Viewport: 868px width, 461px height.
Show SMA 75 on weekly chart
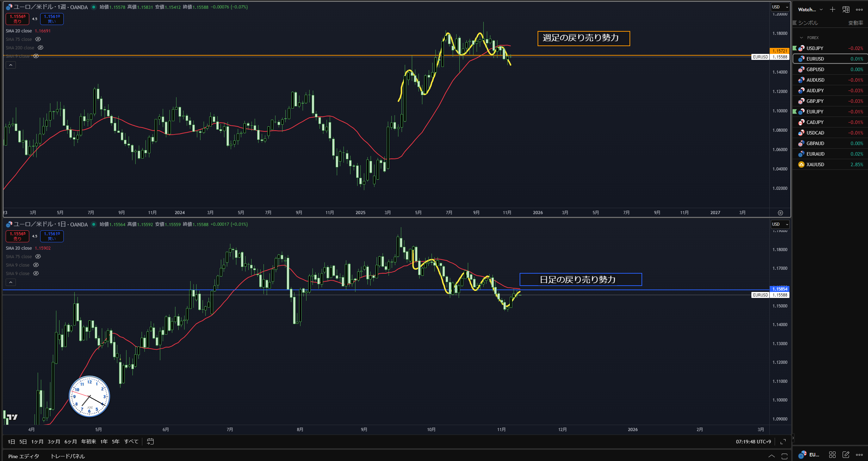(38, 39)
